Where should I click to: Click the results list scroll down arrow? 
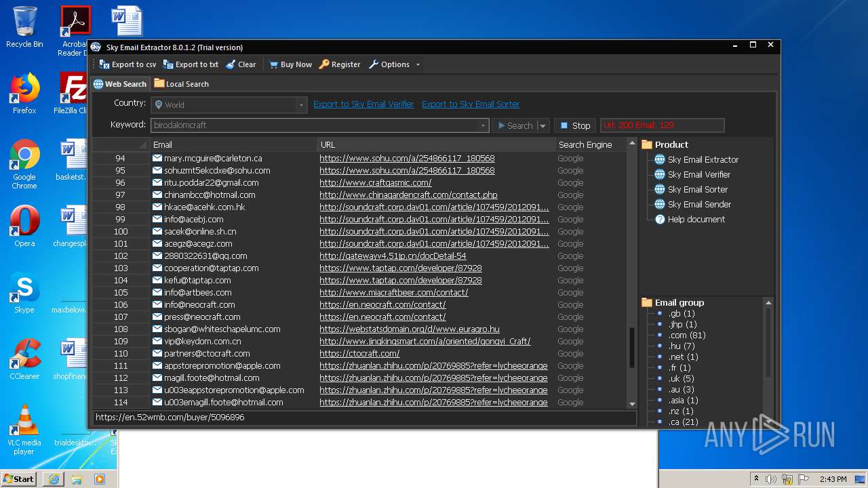tap(632, 404)
